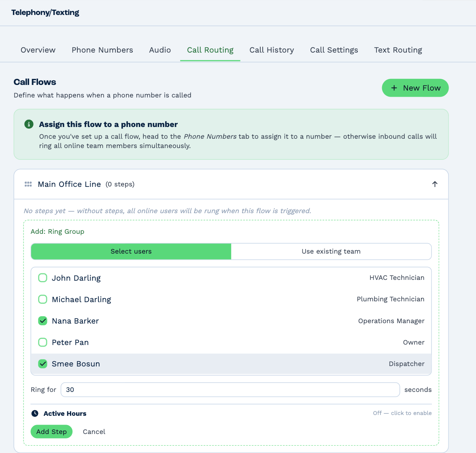Select the Call Routing tab
Image resolution: width=476 pixels, height=453 pixels.
coord(210,50)
